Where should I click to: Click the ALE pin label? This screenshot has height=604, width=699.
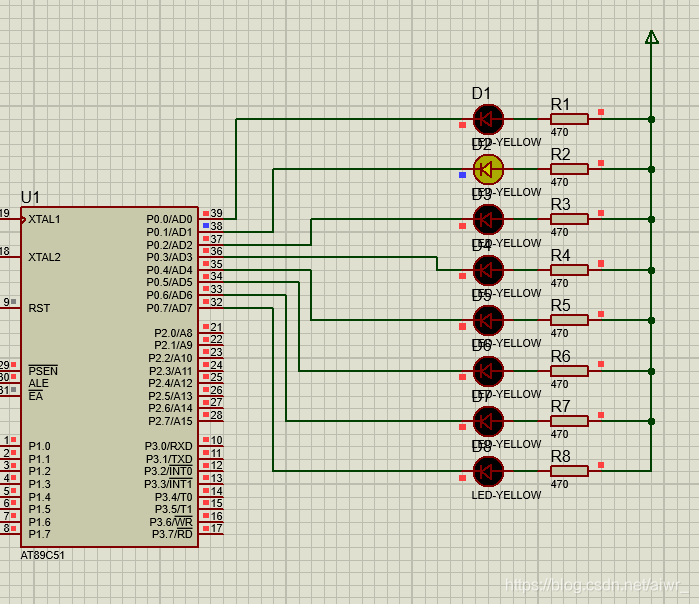pos(38,383)
